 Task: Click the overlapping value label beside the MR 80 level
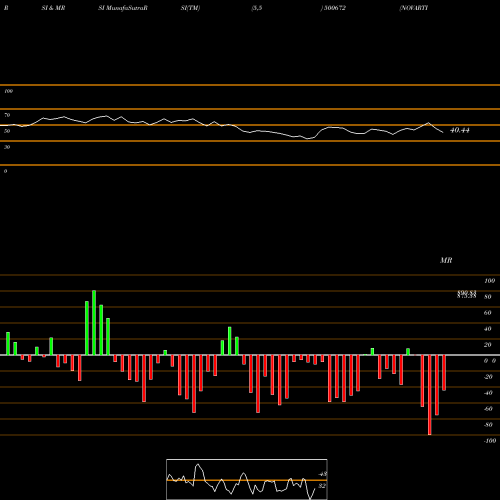click(x=466, y=294)
